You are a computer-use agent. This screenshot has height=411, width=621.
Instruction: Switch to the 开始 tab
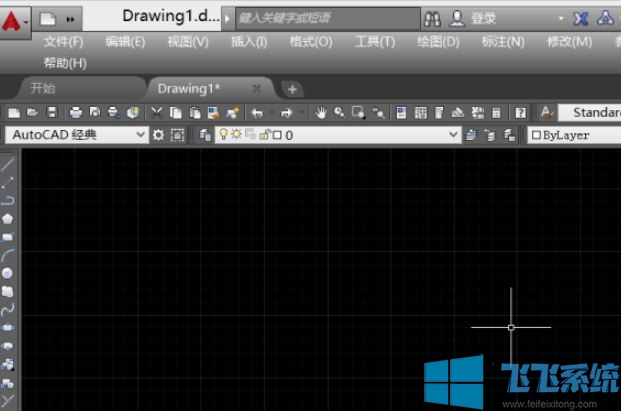(43, 88)
